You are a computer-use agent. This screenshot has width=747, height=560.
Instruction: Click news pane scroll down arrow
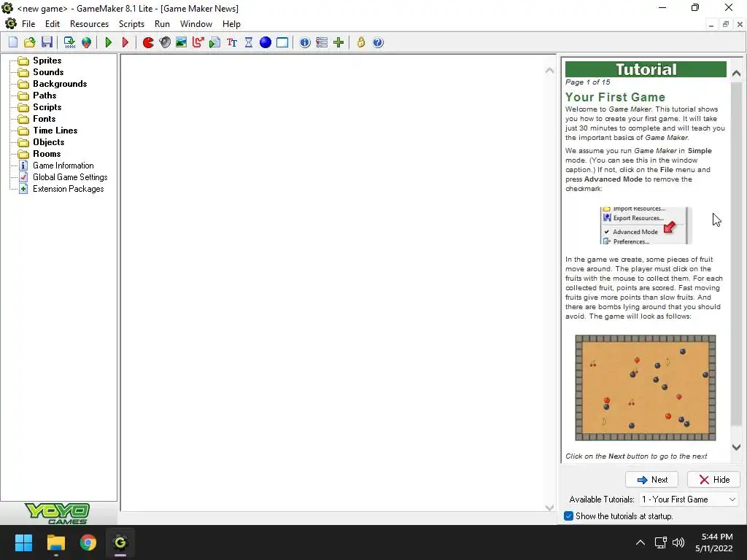click(x=549, y=507)
